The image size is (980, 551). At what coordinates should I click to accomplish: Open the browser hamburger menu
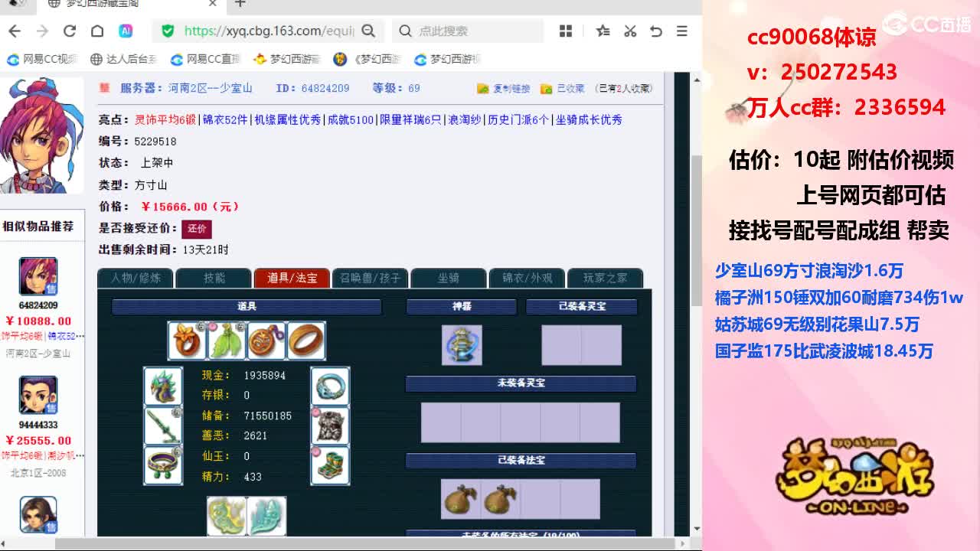(682, 29)
